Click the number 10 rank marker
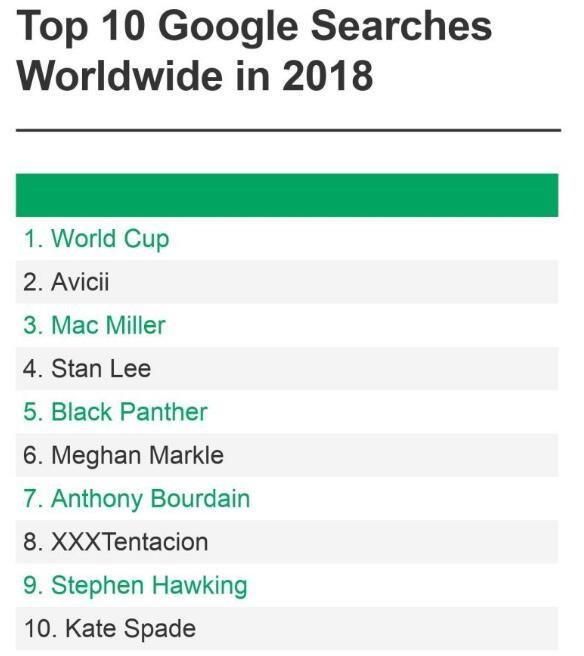 click(x=41, y=629)
